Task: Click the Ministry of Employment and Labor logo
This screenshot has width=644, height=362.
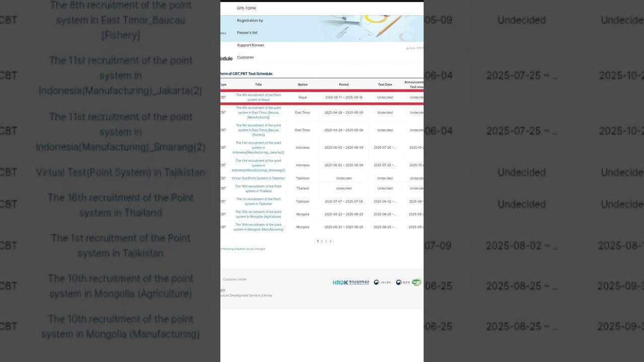Action: click(382, 283)
